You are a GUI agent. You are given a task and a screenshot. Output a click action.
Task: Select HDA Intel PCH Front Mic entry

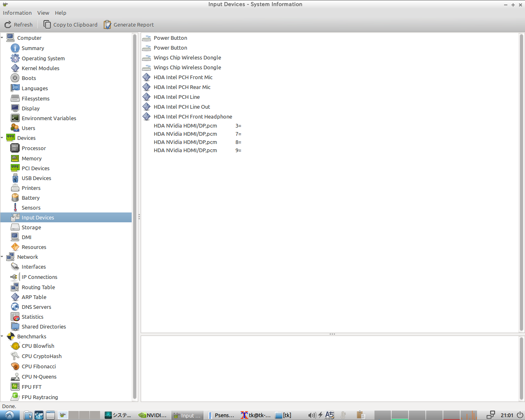(x=183, y=77)
